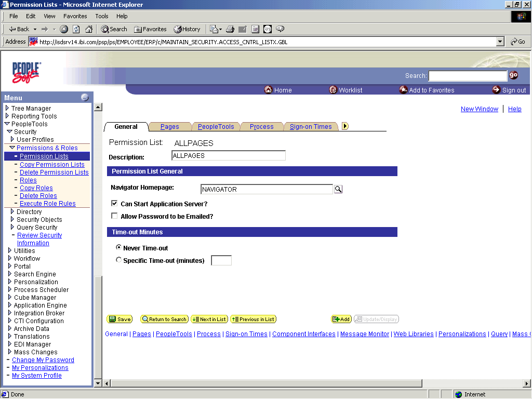Follow the Component Interfaces link

(x=304, y=334)
